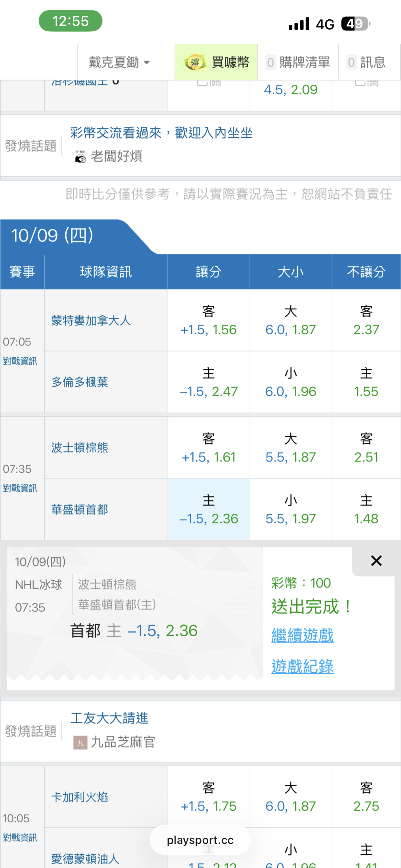Click the 遊戲紀錄 link
The width and height of the screenshot is (401, 868).
pyautogui.click(x=303, y=666)
